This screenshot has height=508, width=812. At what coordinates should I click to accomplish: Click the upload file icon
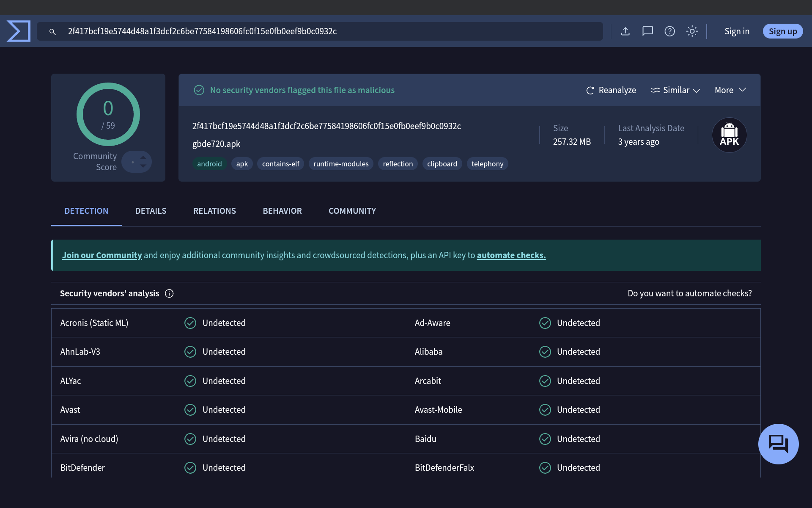tap(625, 31)
